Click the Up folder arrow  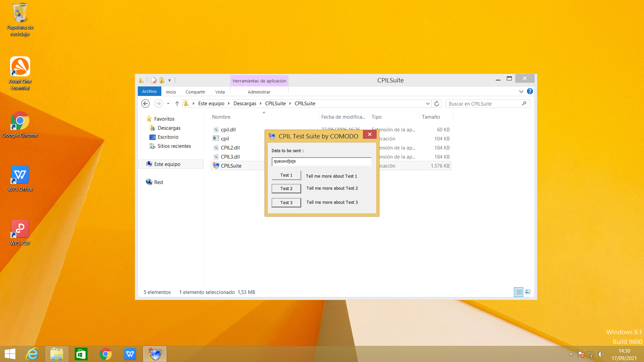[x=177, y=104]
